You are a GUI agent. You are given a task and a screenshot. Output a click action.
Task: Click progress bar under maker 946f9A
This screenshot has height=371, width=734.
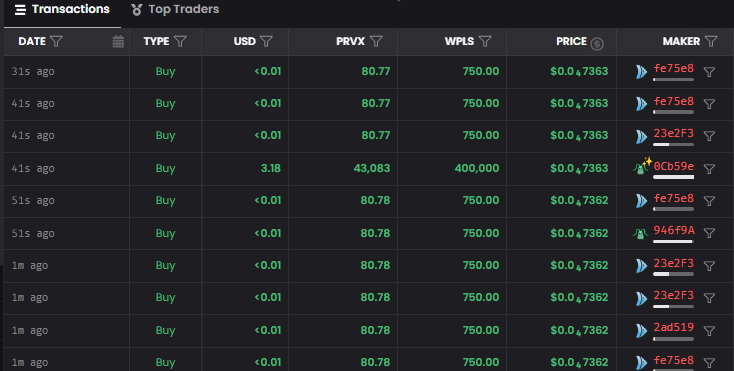pos(674,242)
